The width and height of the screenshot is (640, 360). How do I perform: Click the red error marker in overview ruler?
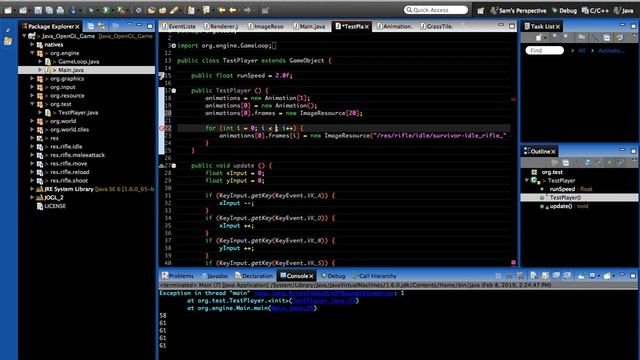513,262
